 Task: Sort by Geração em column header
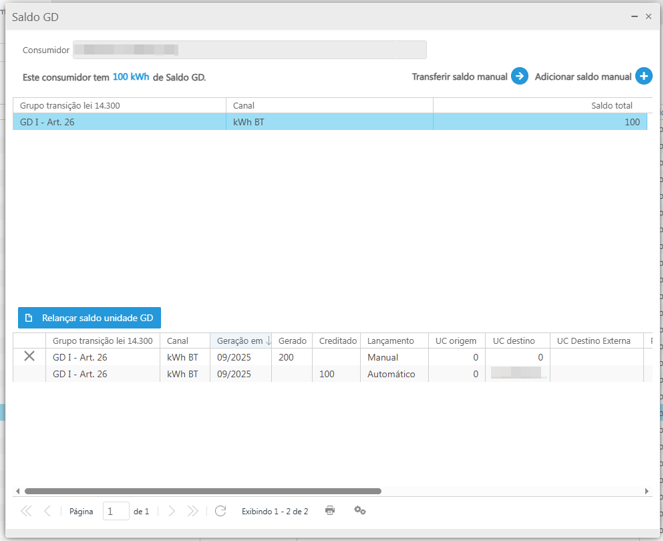coord(240,341)
